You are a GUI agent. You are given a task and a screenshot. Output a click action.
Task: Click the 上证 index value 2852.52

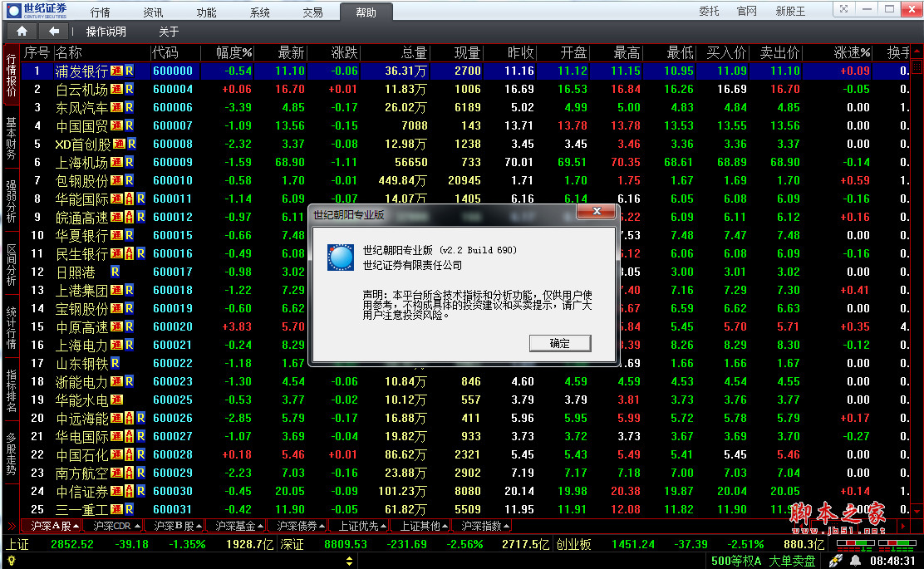72,544
